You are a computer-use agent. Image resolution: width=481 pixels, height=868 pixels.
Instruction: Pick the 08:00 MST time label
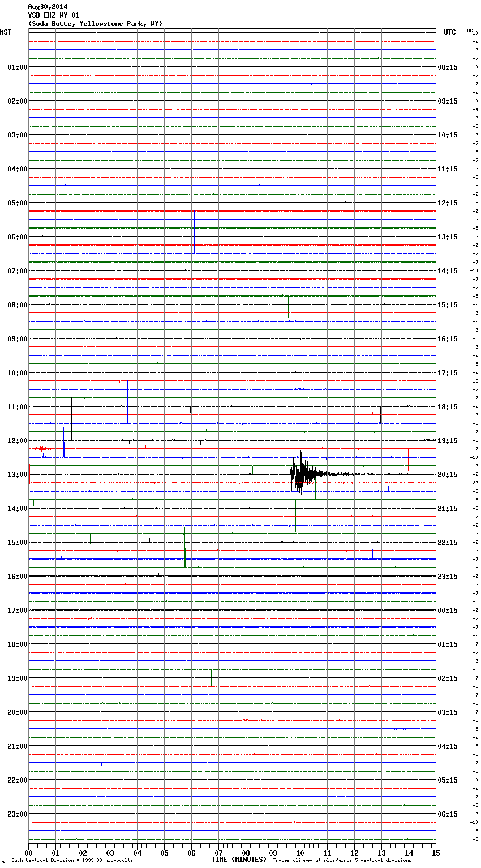click(x=17, y=305)
